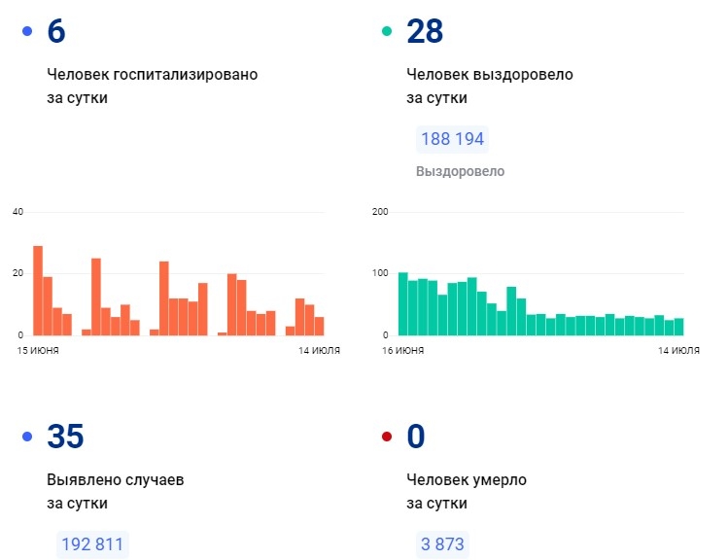Click the gray Выздоровело caption under badge
Screen dimensions: 728x560
(x=460, y=171)
